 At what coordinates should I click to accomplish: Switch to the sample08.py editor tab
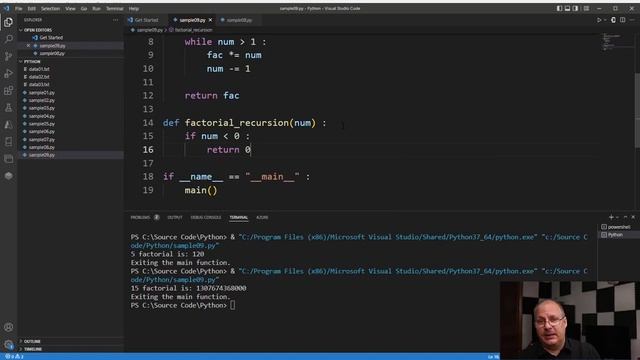tap(239, 20)
